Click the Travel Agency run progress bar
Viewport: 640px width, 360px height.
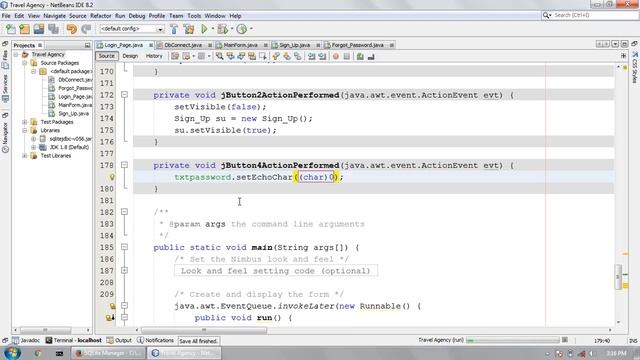click(x=513, y=340)
